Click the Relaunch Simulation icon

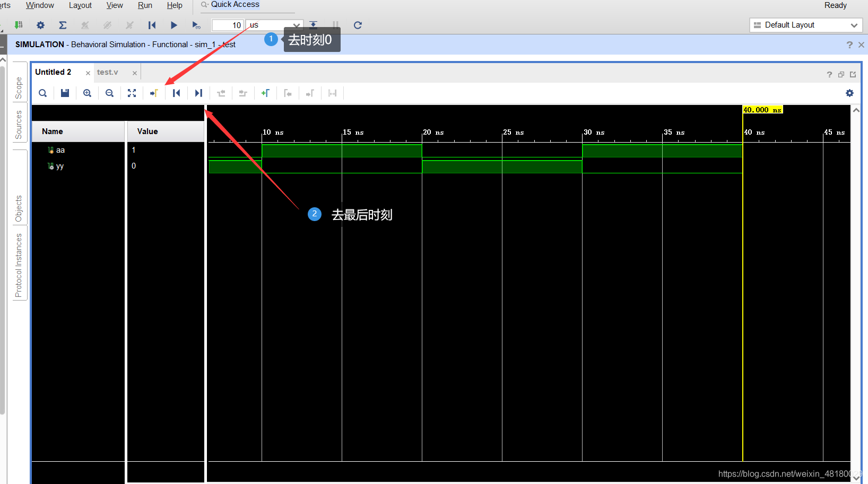point(358,25)
